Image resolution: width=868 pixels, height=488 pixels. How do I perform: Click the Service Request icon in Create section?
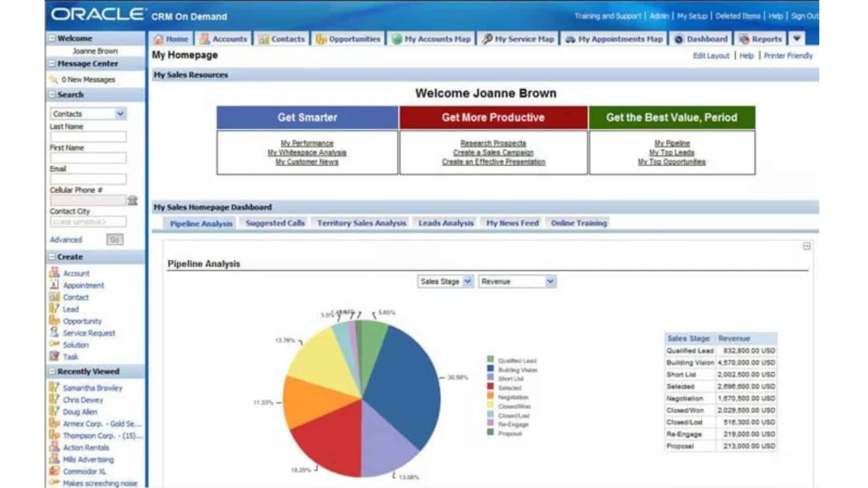coord(54,332)
